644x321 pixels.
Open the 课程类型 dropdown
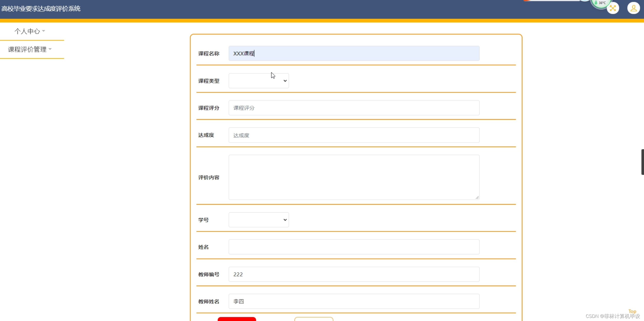[x=259, y=81]
